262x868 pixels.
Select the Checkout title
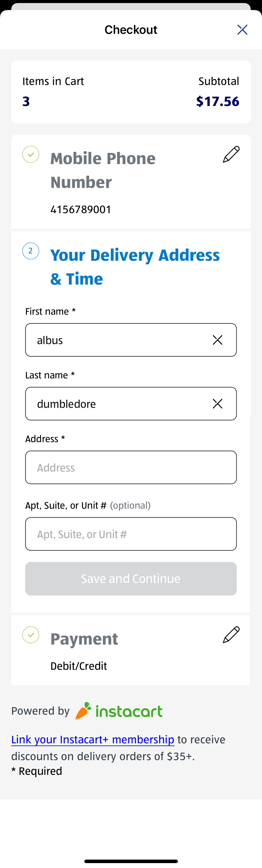point(131,30)
